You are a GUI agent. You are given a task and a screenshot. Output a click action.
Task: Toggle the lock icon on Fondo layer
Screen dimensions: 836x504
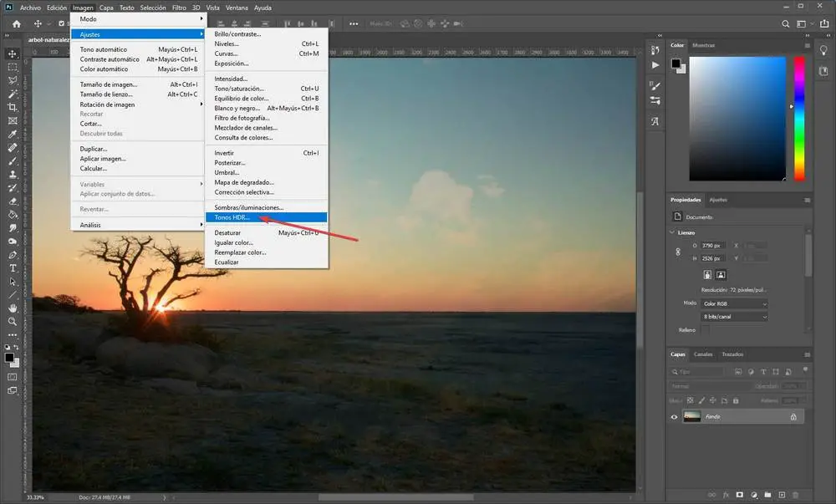coord(793,416)
